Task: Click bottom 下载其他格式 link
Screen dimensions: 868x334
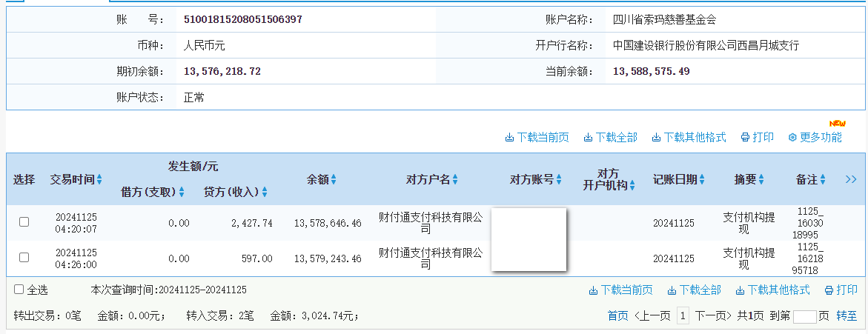Action: pyautogui.click(x=778, y=290)
